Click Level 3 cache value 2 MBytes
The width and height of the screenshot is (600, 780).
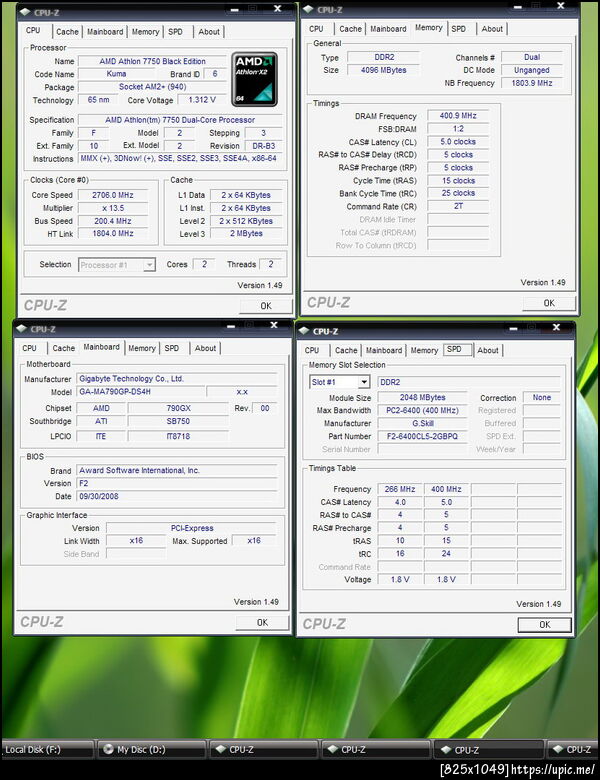pos(246,233)
